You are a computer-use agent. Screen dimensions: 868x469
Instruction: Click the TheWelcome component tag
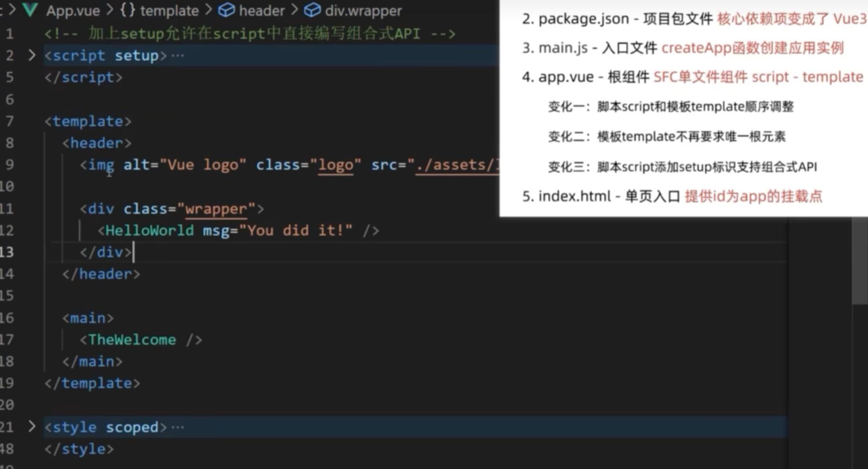132,340
